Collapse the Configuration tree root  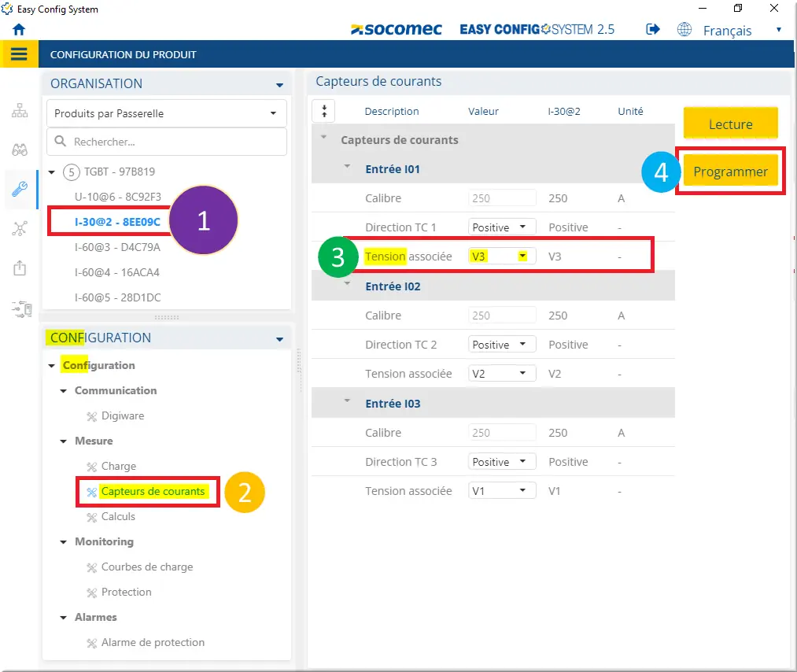click(51, 365)
